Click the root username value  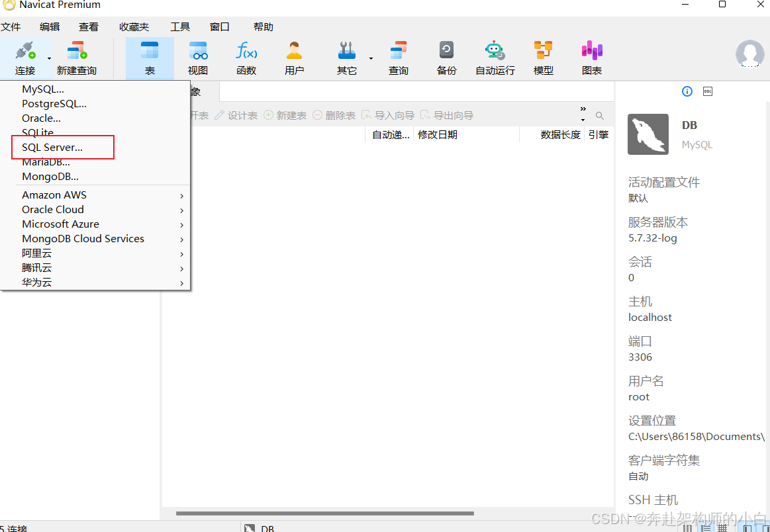[638, 397]
